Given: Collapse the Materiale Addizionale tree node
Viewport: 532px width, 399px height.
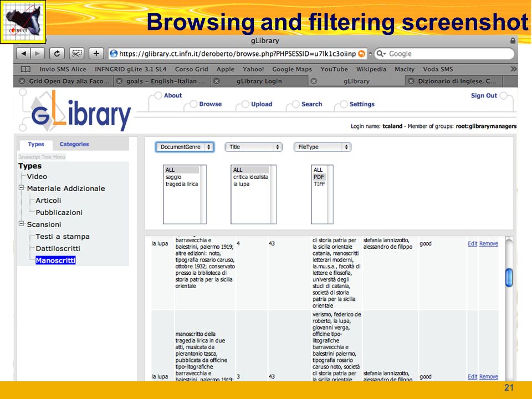Looking at the screenshot, I should click(x=22, y=188).
